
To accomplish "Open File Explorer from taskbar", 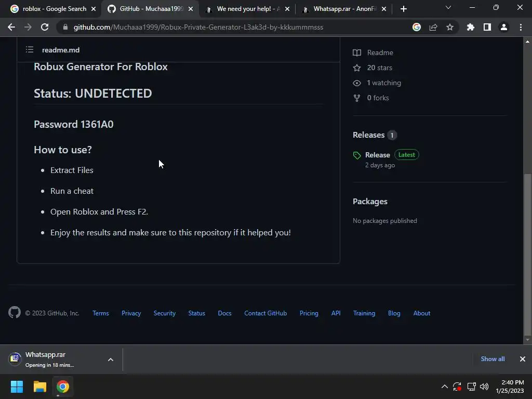I will coord(39,387).
